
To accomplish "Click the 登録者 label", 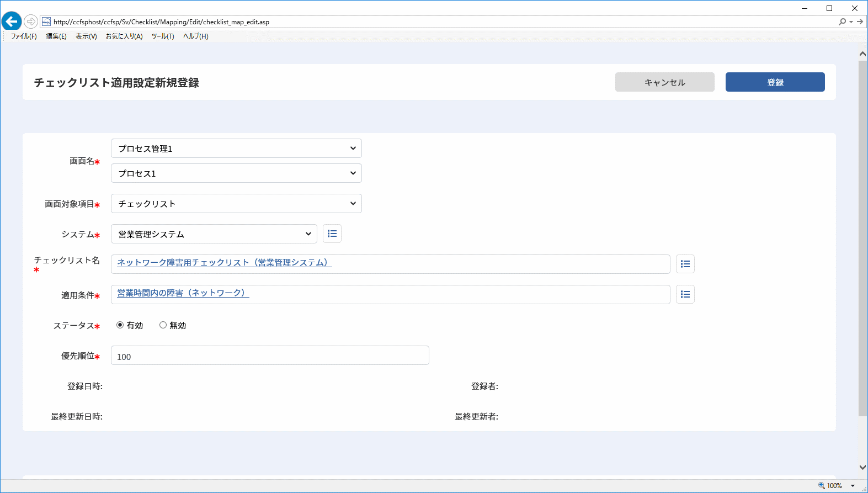I will click(x=485, y=386).
